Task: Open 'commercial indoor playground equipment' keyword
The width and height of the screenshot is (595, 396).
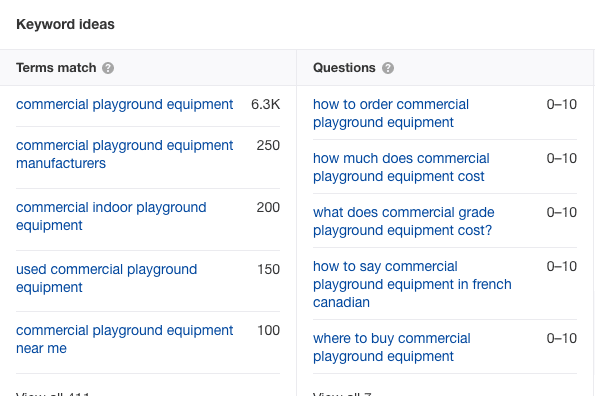Action: point(111,216)
